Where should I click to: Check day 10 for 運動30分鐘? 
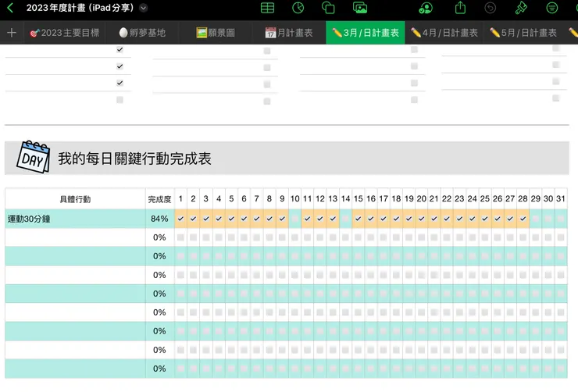click(x=294, y=219)
